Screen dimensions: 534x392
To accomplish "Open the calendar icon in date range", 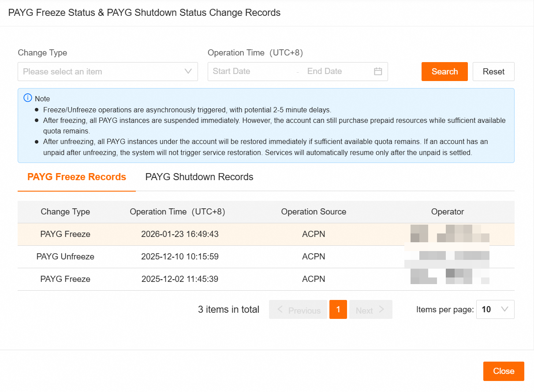I will [x=378, y=71].
